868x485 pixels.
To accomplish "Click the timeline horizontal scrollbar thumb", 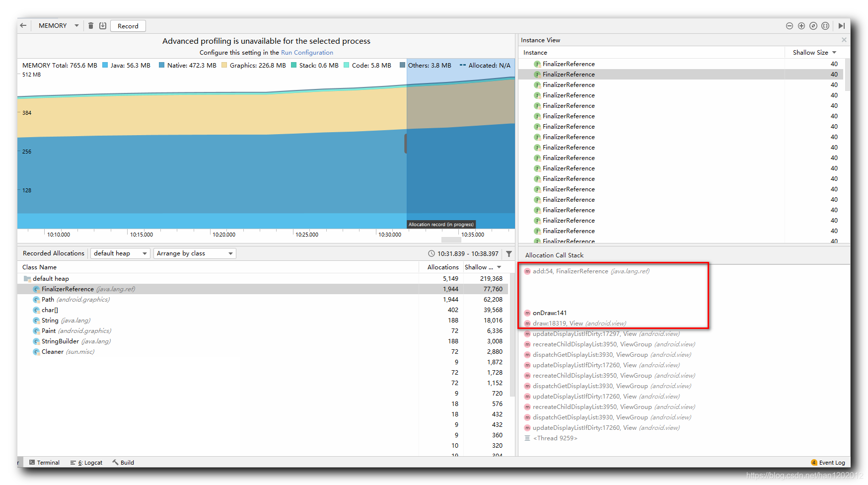I will pos(451,240).
